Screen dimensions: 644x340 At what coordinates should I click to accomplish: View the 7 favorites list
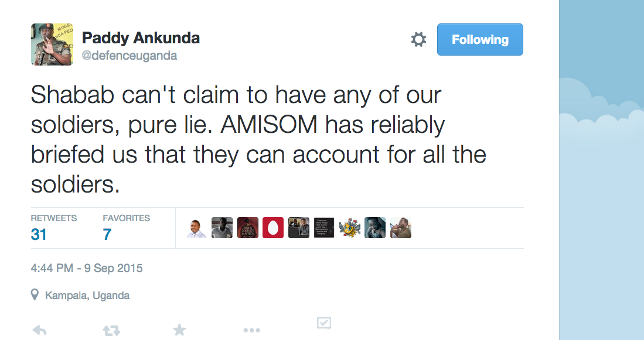[x=107, y=234]
